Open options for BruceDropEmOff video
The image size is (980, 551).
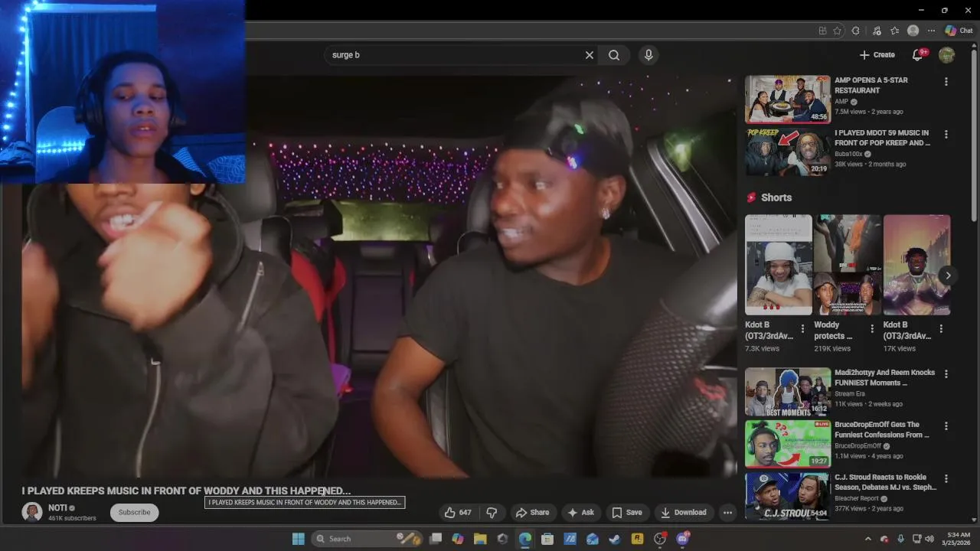(946, 426)
